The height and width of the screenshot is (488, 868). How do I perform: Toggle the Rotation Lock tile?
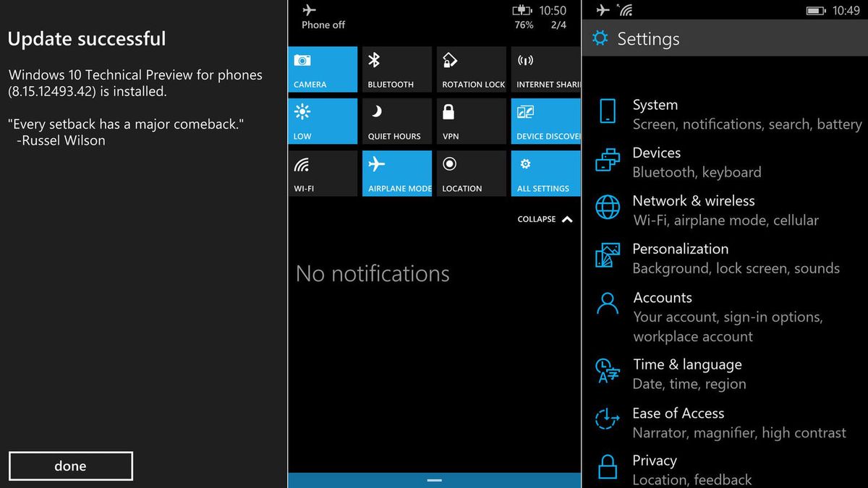(x=472, y=69)
